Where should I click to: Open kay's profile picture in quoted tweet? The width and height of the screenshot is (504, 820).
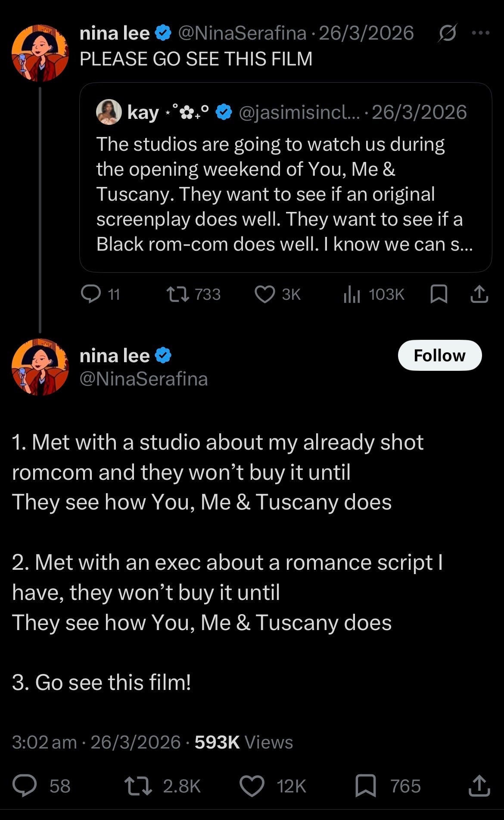(x=109, y=112)
